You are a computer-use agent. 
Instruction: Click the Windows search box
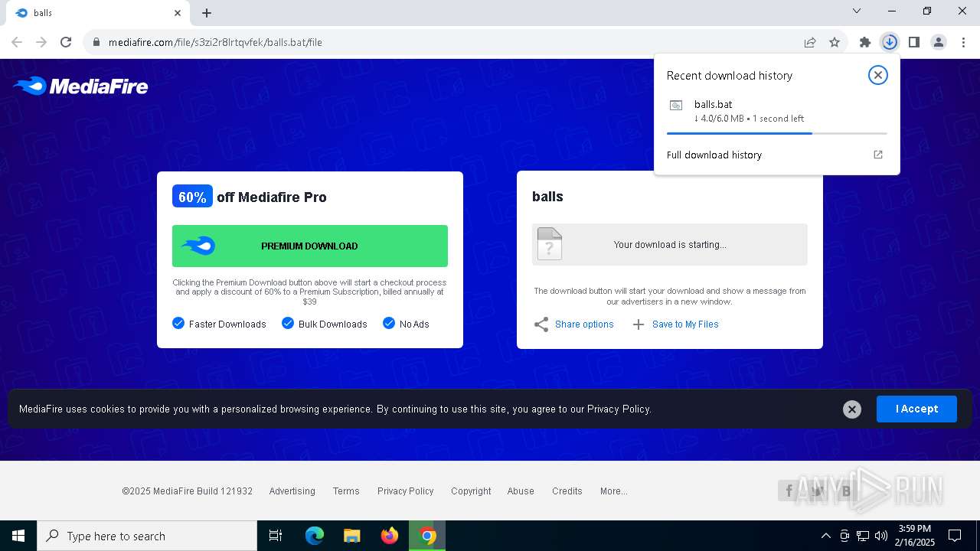(x=147, y=536)
